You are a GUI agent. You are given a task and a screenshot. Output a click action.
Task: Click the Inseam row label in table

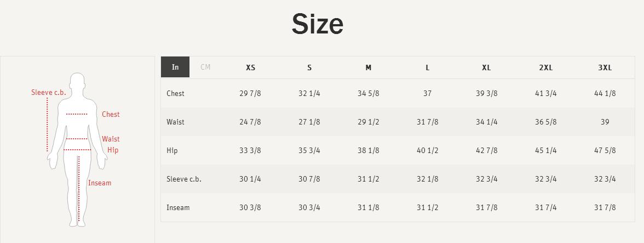(x=179, y=208)
